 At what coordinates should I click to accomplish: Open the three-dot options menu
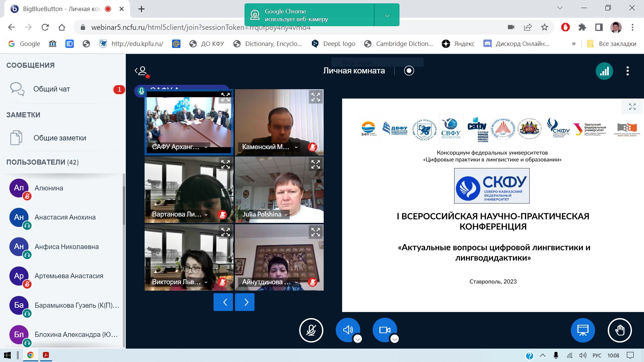628,71
